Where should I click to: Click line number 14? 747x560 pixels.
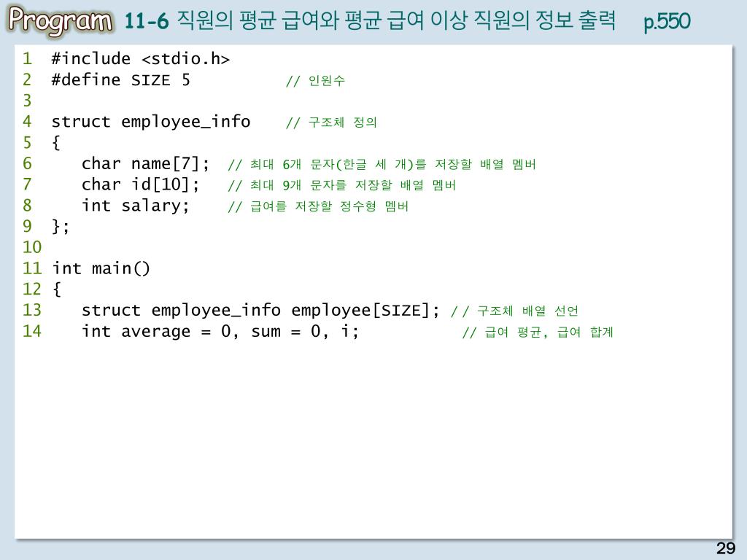click(32, 331)
